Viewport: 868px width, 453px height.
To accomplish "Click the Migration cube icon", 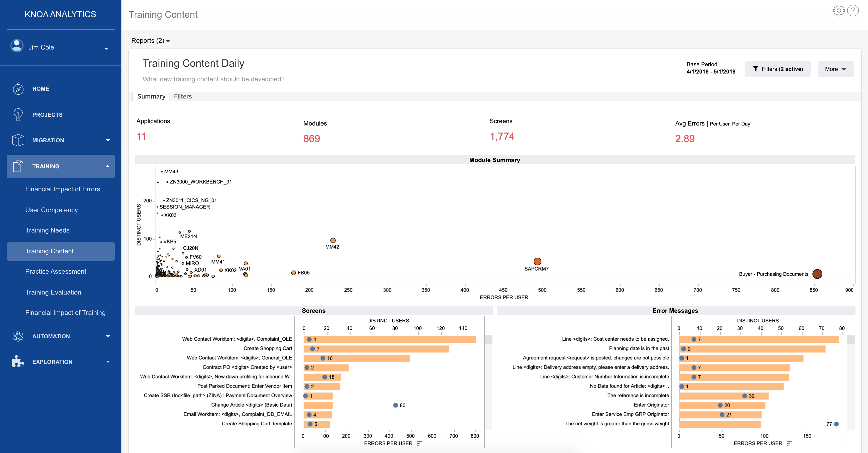I will (x=18, y=140).
